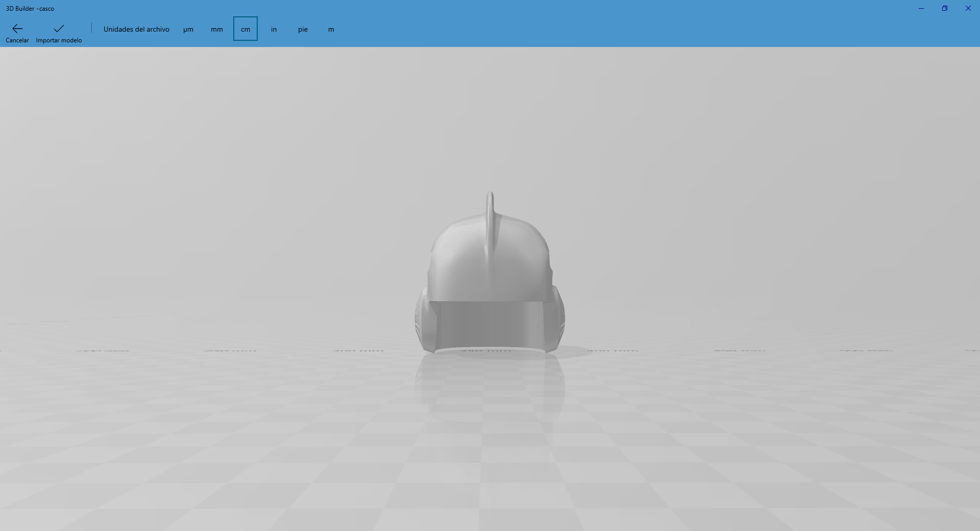Click the empty gray viewport background
The image size is (980, 531).
click(204, 153)
